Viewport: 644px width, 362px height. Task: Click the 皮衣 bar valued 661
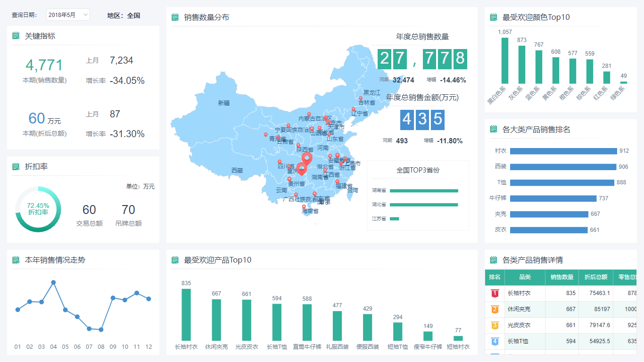549,230
